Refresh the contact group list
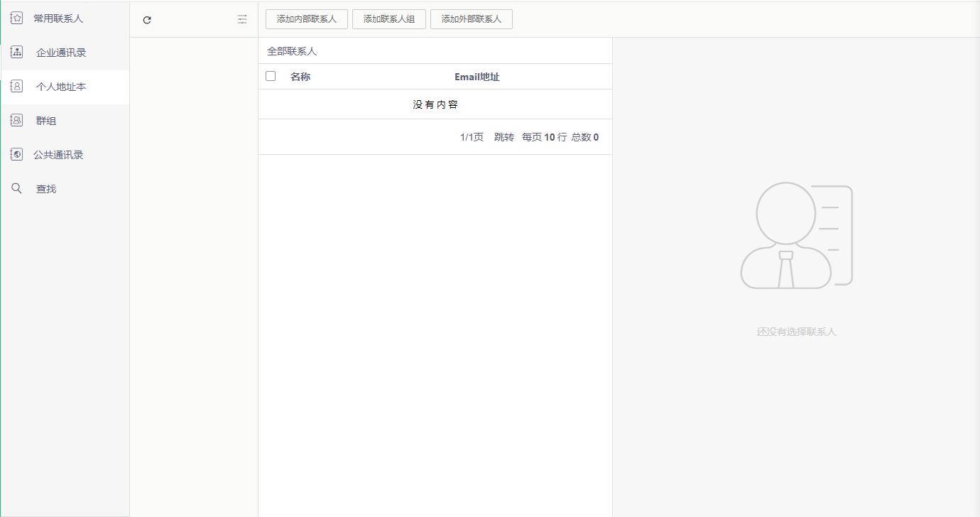Viewport: 980px width, 517px height. (x=147, y=20)
